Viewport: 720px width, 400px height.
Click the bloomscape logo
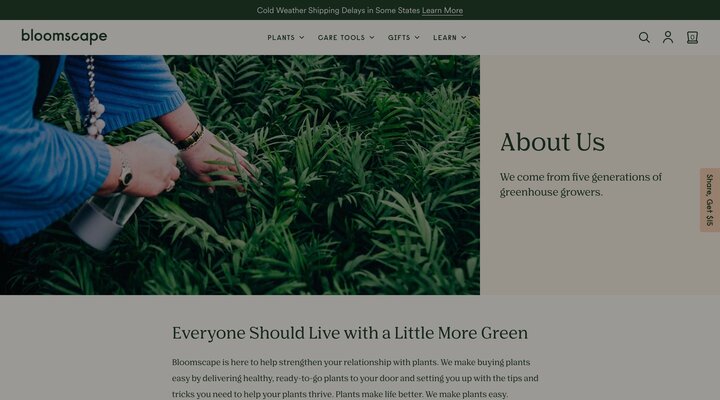[64, 36]
